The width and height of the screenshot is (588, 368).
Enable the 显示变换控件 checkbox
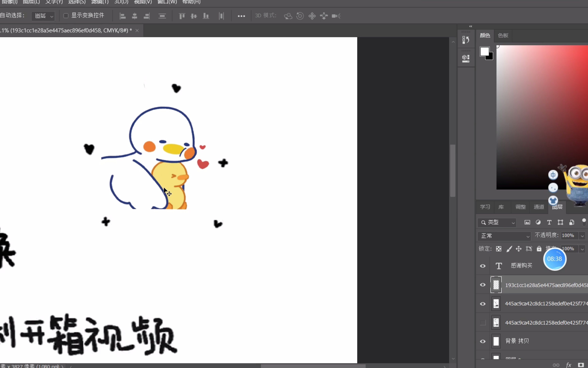pos(66,16)
